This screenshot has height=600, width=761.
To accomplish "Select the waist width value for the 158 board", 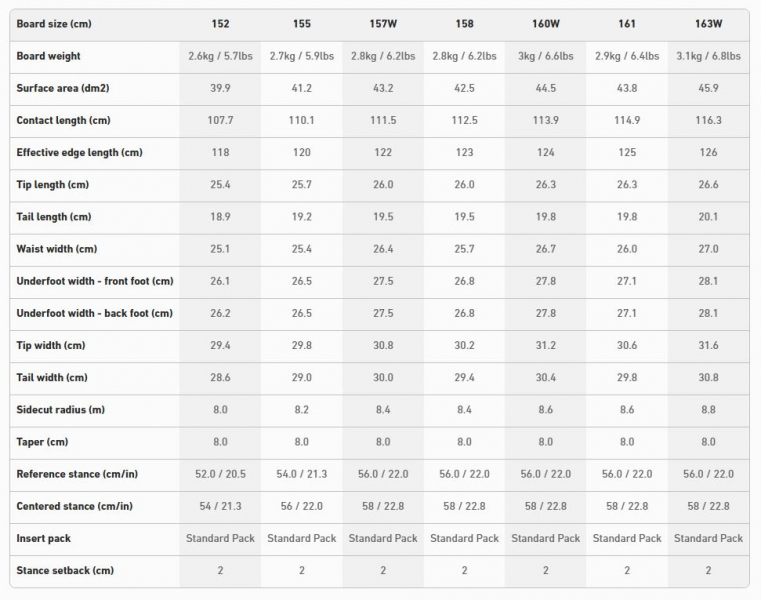I will 464,249.
